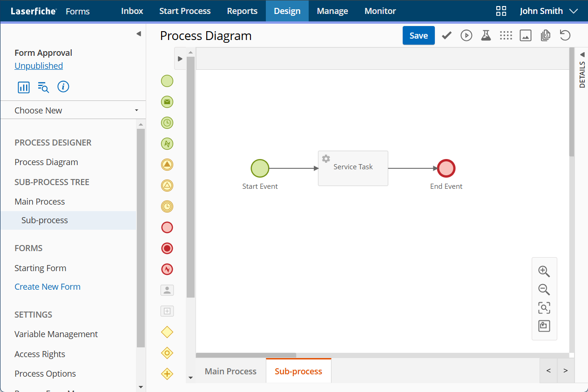
Task: Expand the shape palette with the arrow
Action: 180,59
